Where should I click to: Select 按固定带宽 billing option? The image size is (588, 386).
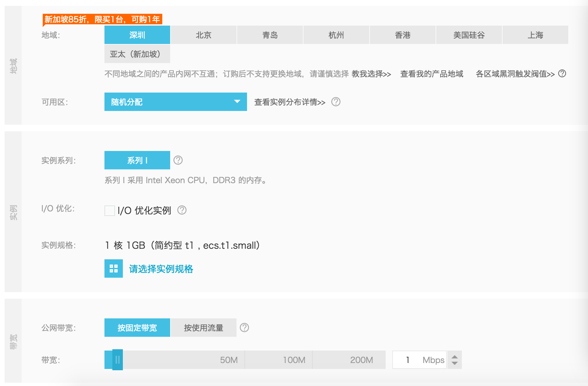coord(137,328)
